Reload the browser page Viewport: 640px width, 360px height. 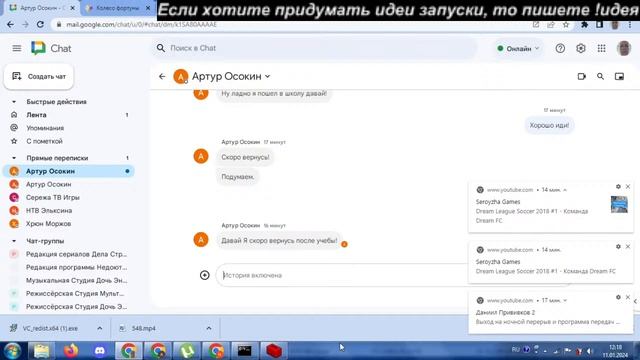pyautogui.click(x=40, y=24)
